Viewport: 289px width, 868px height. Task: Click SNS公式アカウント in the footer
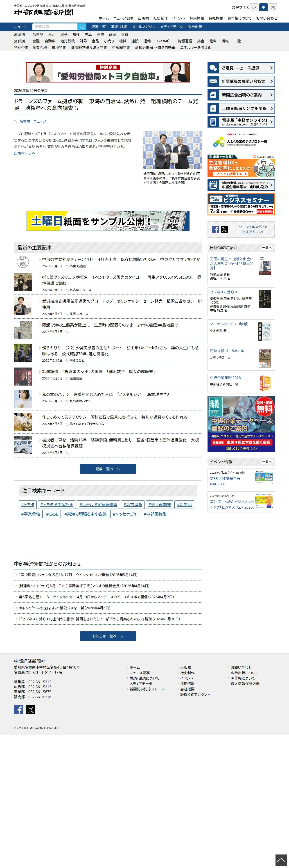coord(195,694)
